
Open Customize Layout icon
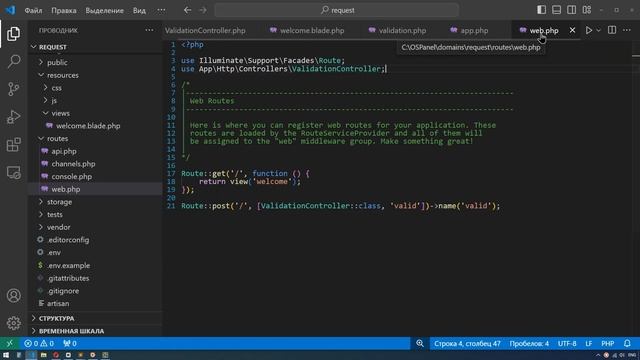(587, 10)
